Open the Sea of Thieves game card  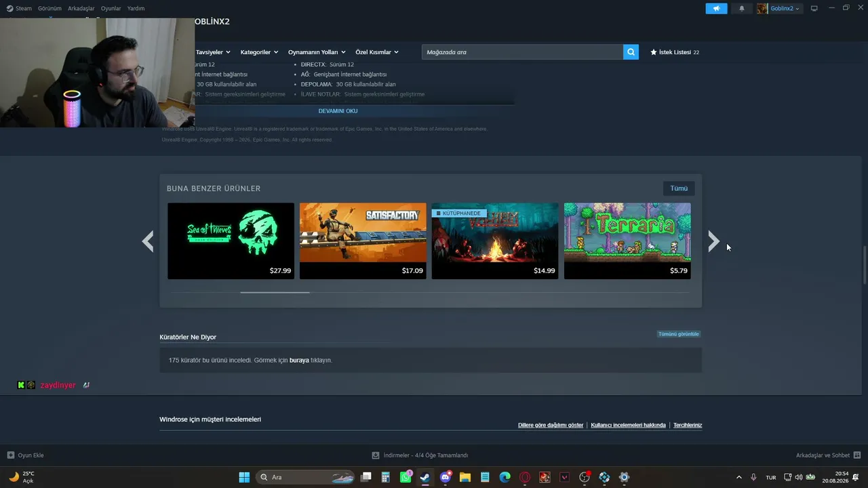[231, 241]
